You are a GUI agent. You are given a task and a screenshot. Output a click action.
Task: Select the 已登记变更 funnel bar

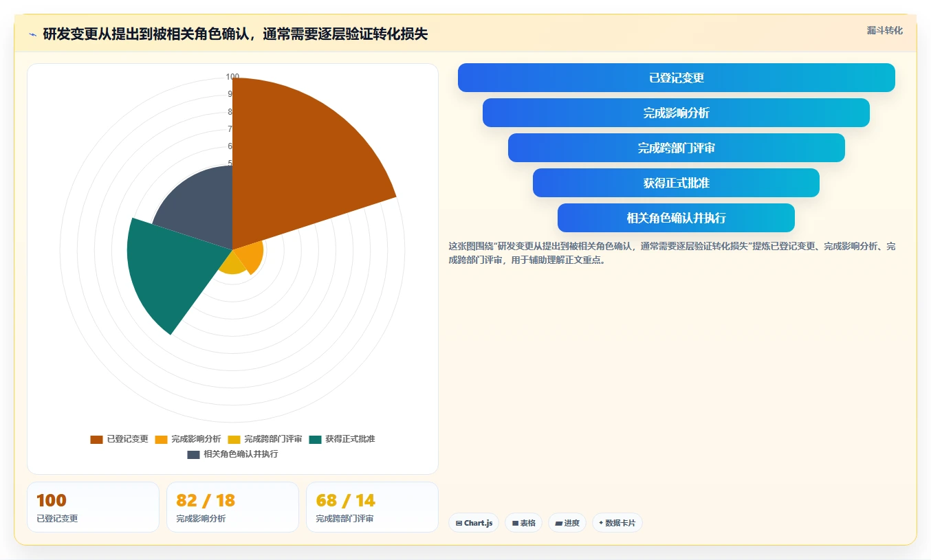click(x=677, y=78)
